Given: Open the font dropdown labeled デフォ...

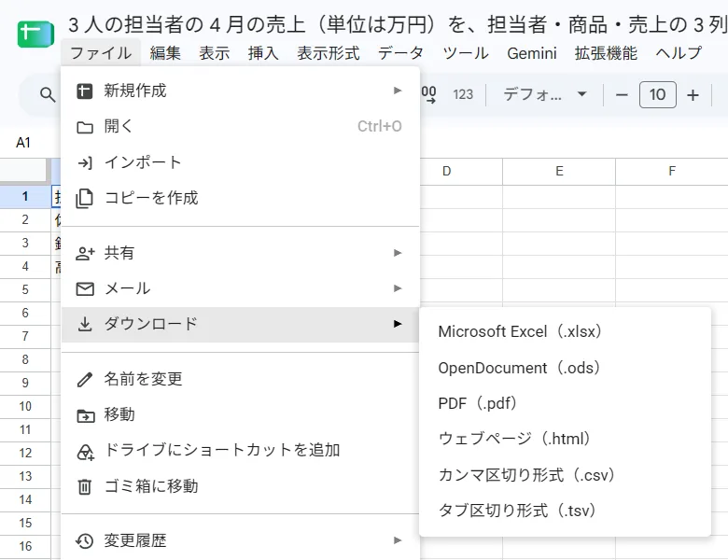Looking at the screenshot, I should click(545, 94).
